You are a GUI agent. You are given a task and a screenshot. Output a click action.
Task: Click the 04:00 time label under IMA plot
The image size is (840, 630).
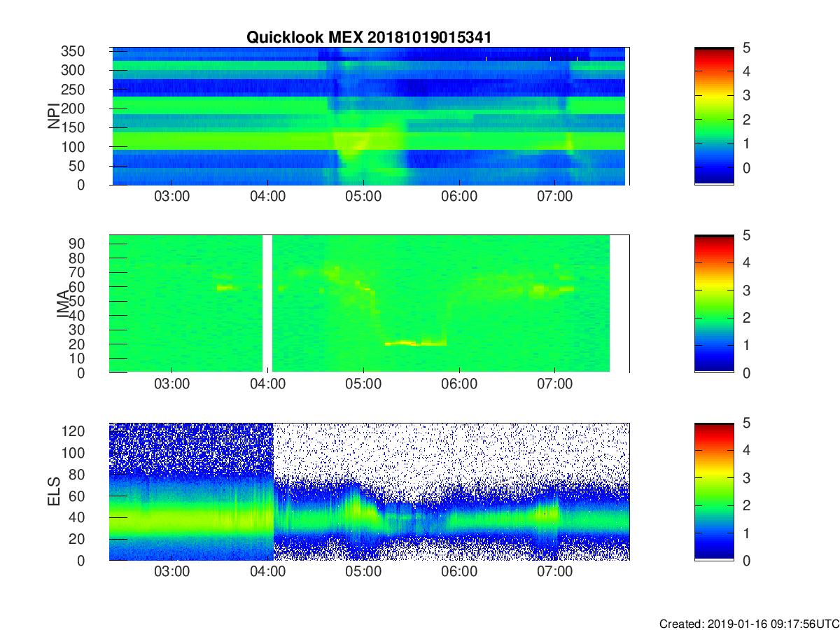click(x=267, y=384)
